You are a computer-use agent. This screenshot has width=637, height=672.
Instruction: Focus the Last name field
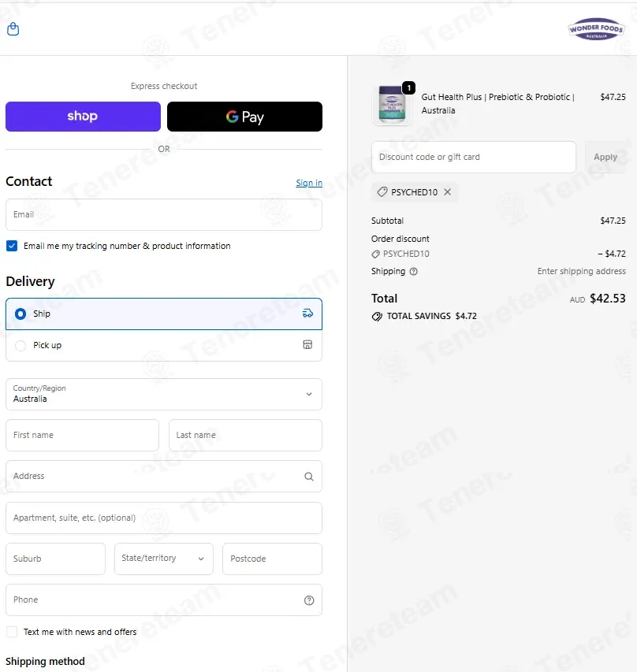[x=245, y=435]
